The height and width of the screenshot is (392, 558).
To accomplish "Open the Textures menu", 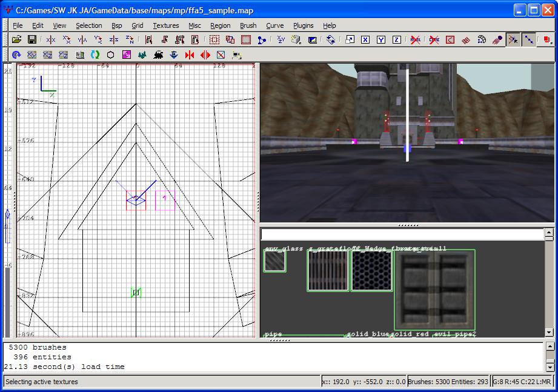I will [x=166, y=25].
